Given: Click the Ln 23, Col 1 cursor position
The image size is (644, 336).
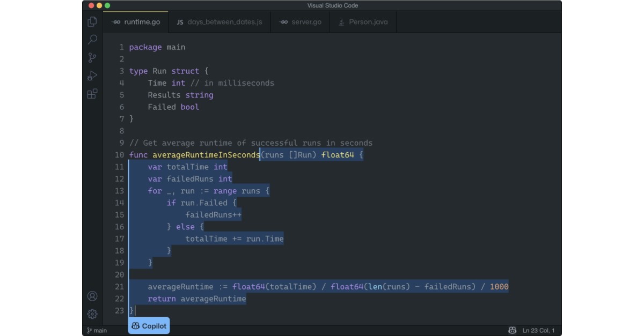Looking at the screenshot, I should [x=539, y=331].
